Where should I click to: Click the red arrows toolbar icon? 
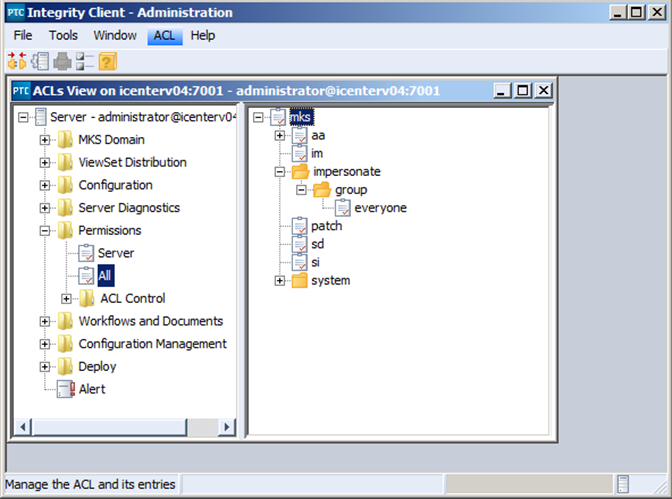[x=17, y=61]
